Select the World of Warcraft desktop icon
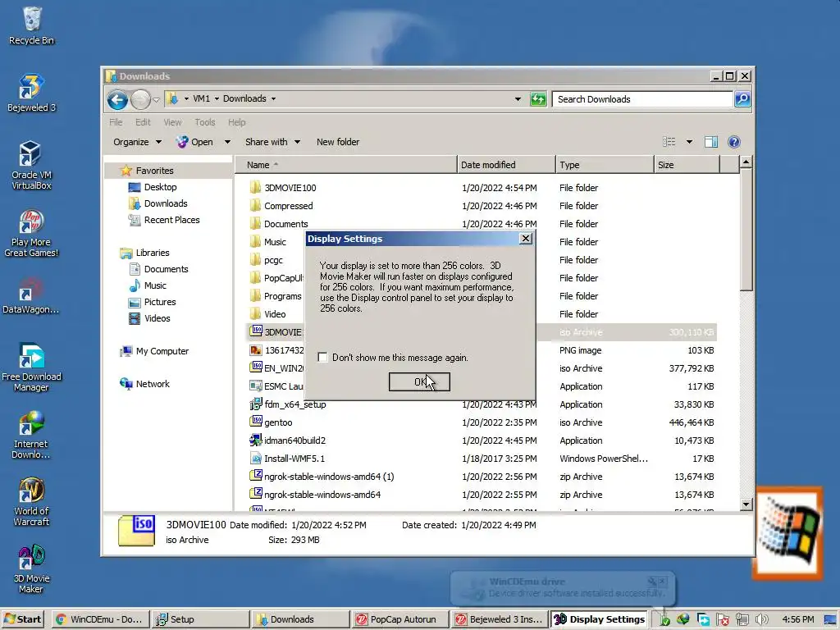840x630 pixels. tap(32, 502)
